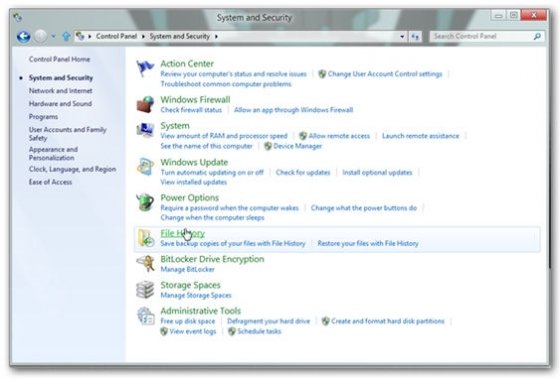Open Programs in sidebar
Viewport: 560px width, 379px height.
43,117
